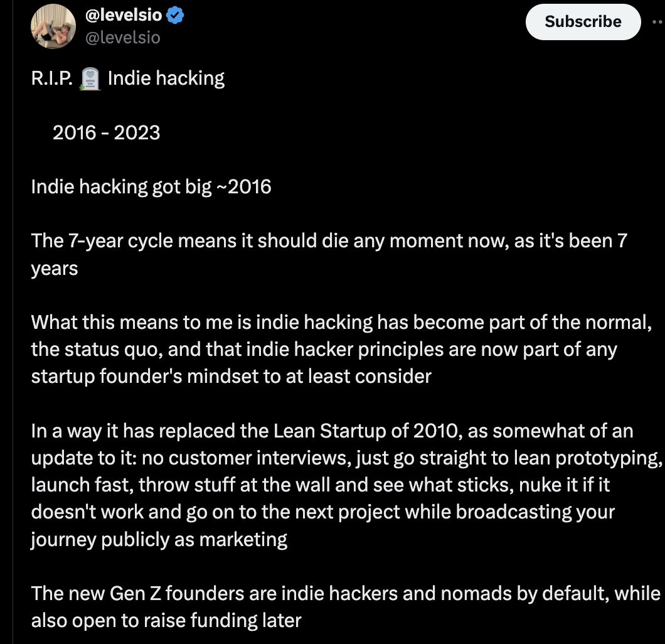
Task: Click "Indie hacking got big ~2016" line
Action: (151, 187)
